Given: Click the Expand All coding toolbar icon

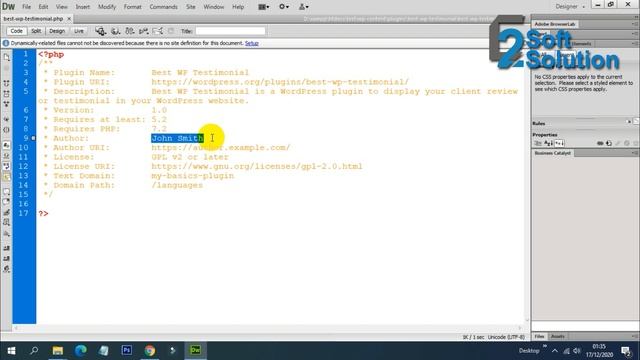Looking at the screenshot, I should pyautogui.click(x=7, y=104).
